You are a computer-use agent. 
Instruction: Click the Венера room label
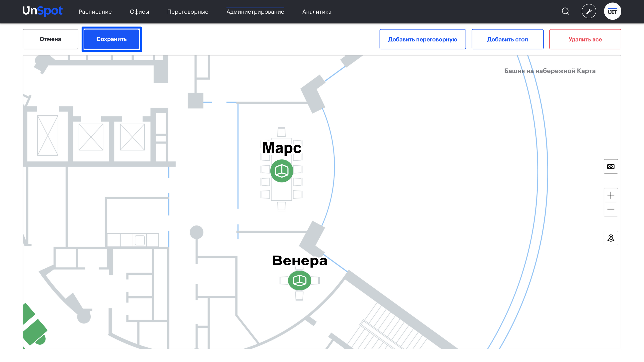tap(300, 261)
